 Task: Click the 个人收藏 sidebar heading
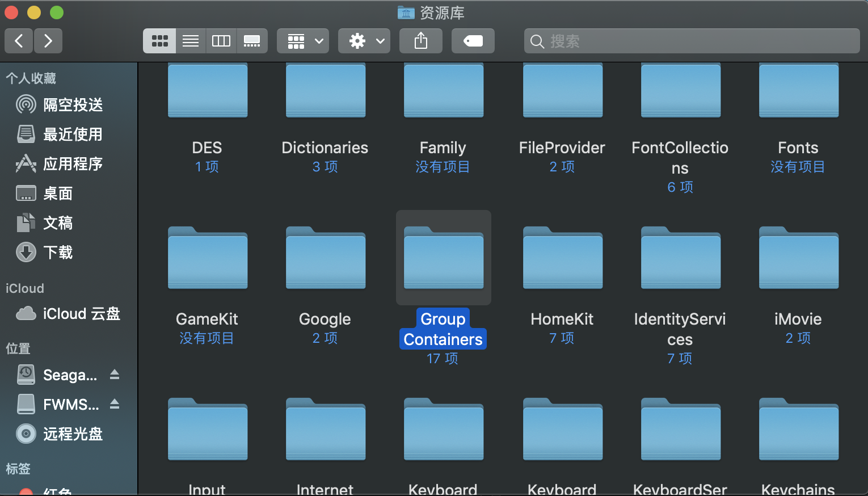[x=31, y=78]
